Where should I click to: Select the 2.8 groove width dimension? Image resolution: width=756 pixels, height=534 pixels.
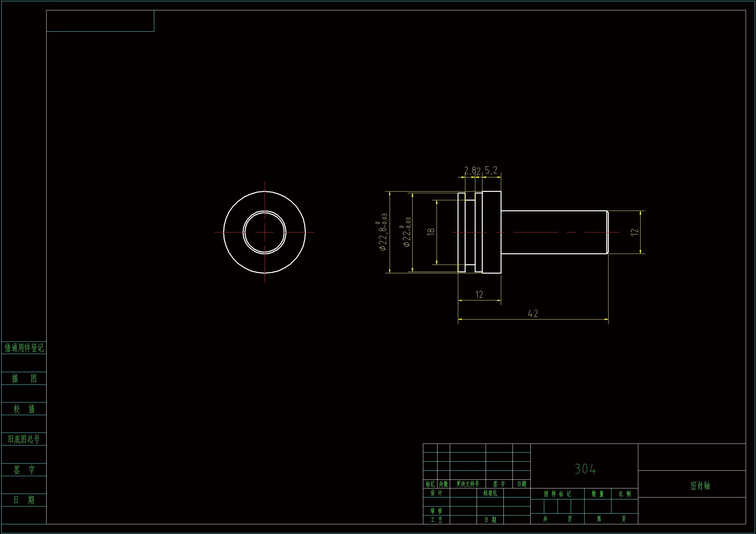coord(470,170)
